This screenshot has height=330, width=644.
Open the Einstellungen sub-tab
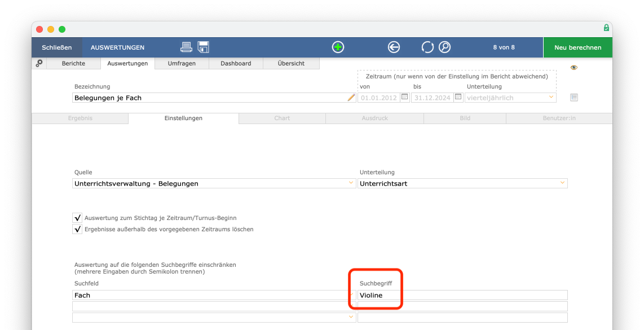point(184,118)
